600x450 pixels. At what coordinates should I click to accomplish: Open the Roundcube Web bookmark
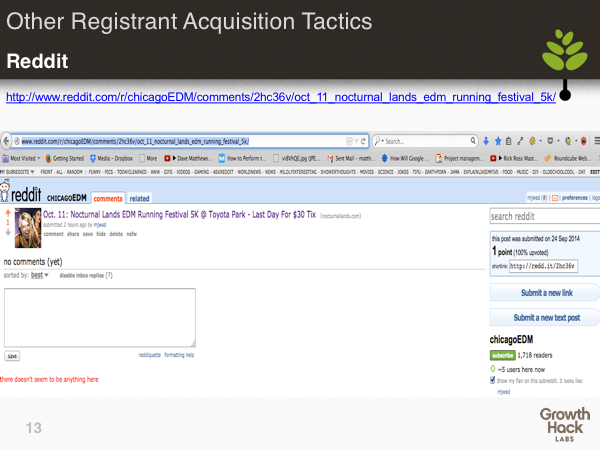(566, 158)
